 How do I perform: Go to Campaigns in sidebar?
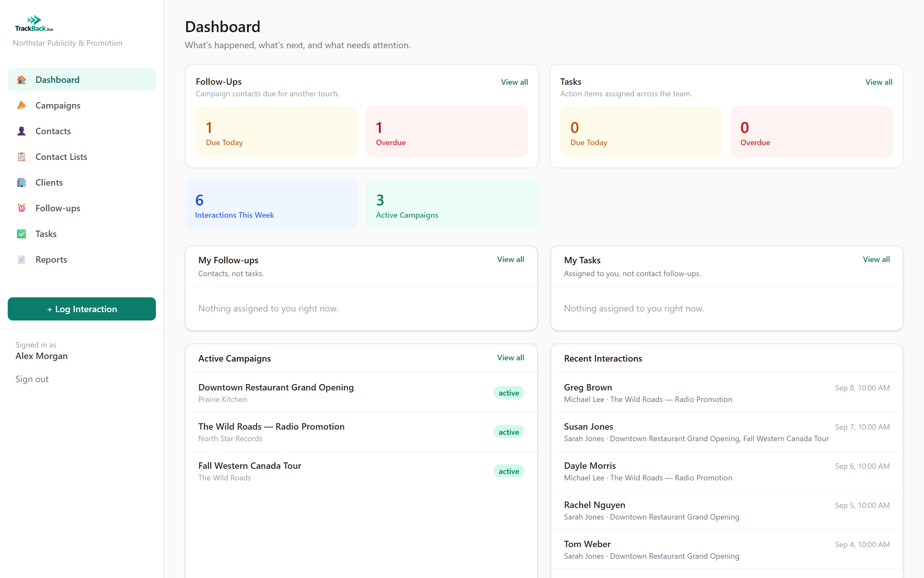click(x=82, y=105)
